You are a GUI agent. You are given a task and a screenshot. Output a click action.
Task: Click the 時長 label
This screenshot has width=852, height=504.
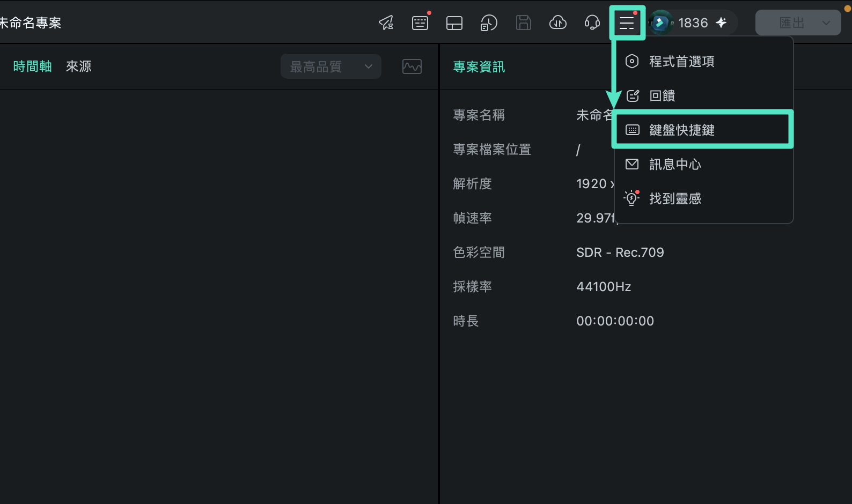click(x=466, y=321)
